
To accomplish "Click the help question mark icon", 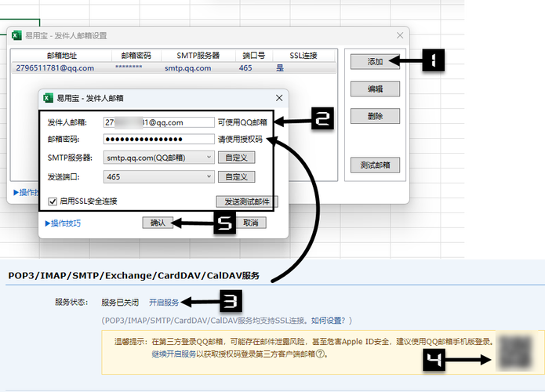I will click(x=321, y=354).
